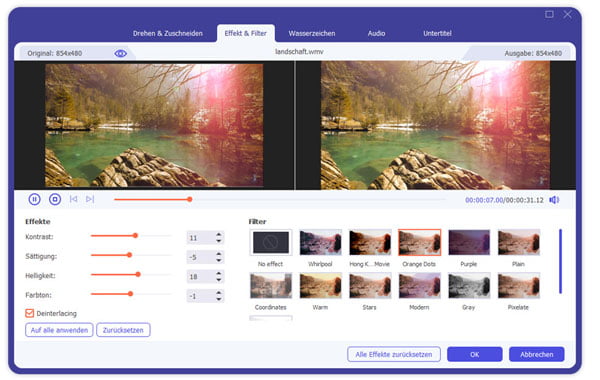Viewport: 600px width, 380px height.
Task: Stop the video preview
Action: pos(55,199)
